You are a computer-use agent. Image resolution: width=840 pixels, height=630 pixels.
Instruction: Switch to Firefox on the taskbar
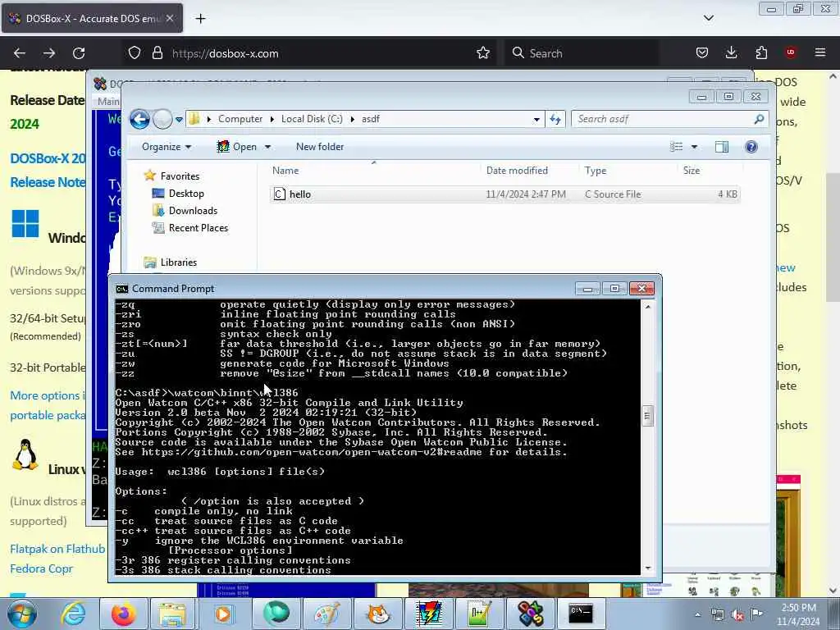(123, 614)
